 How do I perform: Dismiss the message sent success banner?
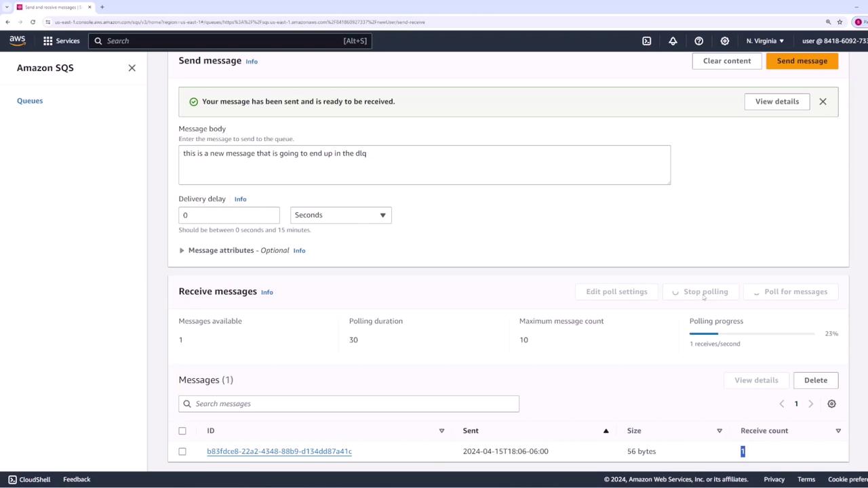(823, 102)
